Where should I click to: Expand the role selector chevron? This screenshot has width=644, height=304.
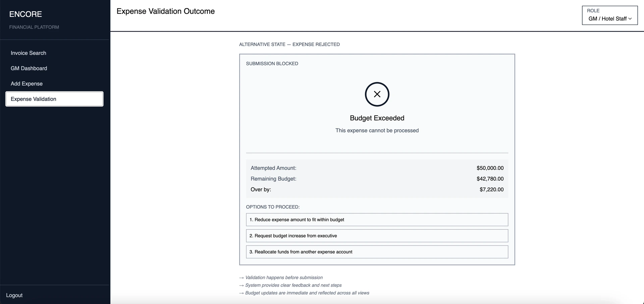pyautogui.click(x=630, y=19)
